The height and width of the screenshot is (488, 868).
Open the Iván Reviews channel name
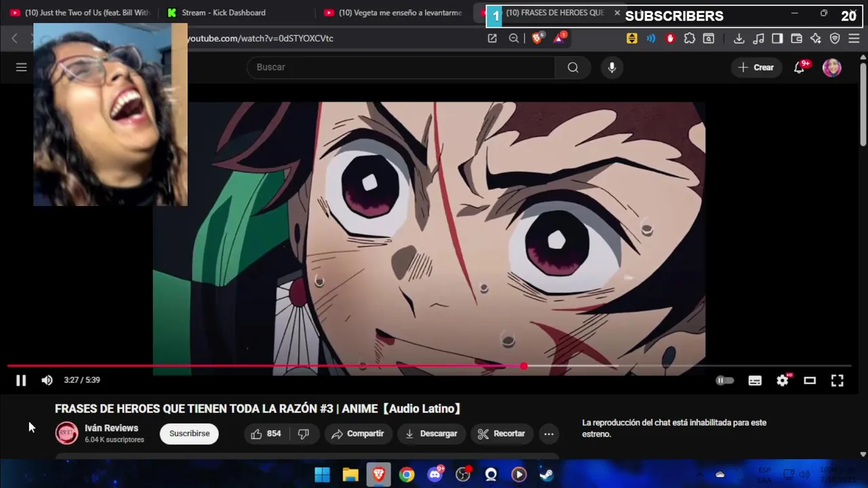[111, 428]
